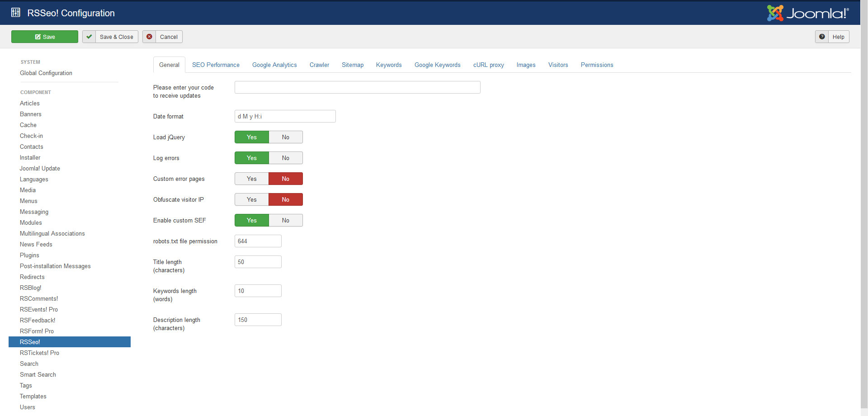Image resolution: width=868 pixels, height=416 pixels.
Task: Open the Help button
Action: coord(832,37)
